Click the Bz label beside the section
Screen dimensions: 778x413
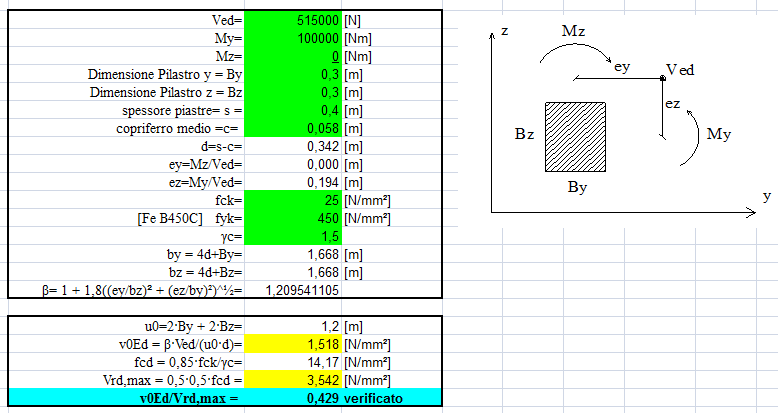click(524, 134)
